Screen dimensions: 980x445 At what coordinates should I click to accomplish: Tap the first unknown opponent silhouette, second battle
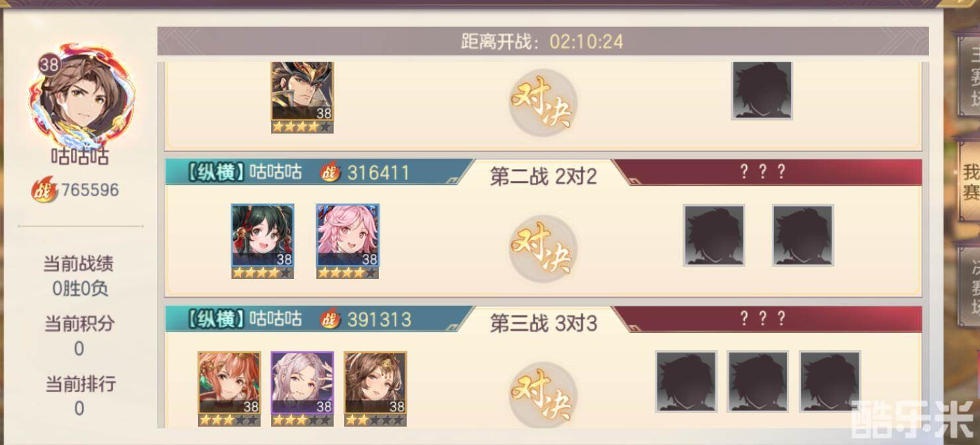[x=714, y=235]
